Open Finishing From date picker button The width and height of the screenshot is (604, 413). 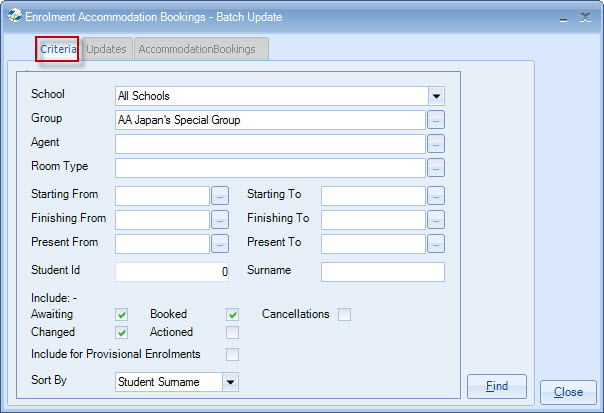(x=220, y=219)
